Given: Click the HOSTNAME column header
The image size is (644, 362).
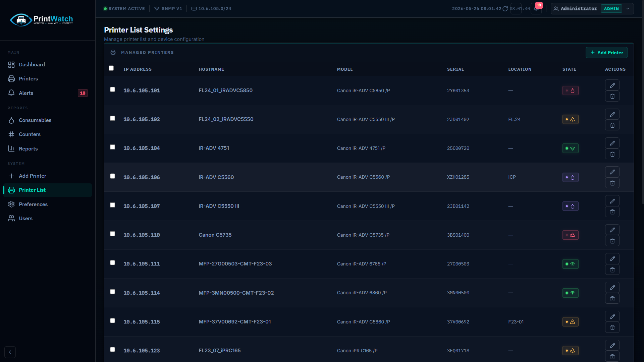Looking at the screenshot, I should click(x=211, y=69).
